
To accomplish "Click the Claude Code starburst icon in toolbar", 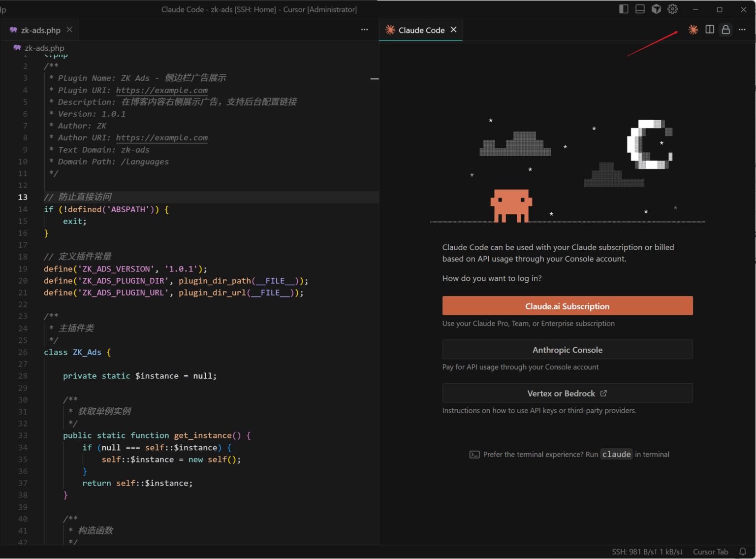I will pyautogui.click(x=693, y=30).
